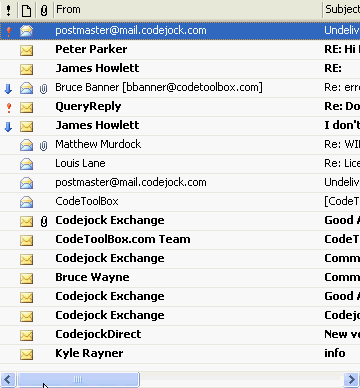Image resolution: width=360 pixels, height=388 pixels.
Task: Click open envelope icon beside Matthew Murdock
Action: [26, 145]
